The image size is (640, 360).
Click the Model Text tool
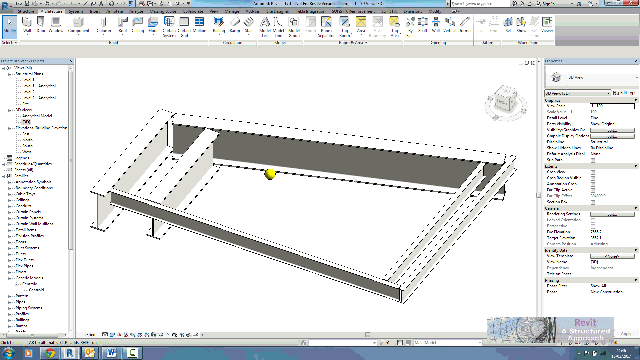click(265, 27)
